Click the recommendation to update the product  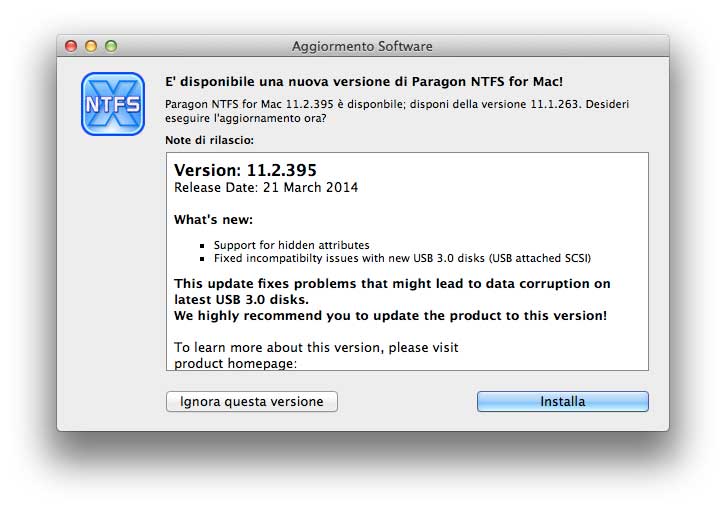pos(390,316)
